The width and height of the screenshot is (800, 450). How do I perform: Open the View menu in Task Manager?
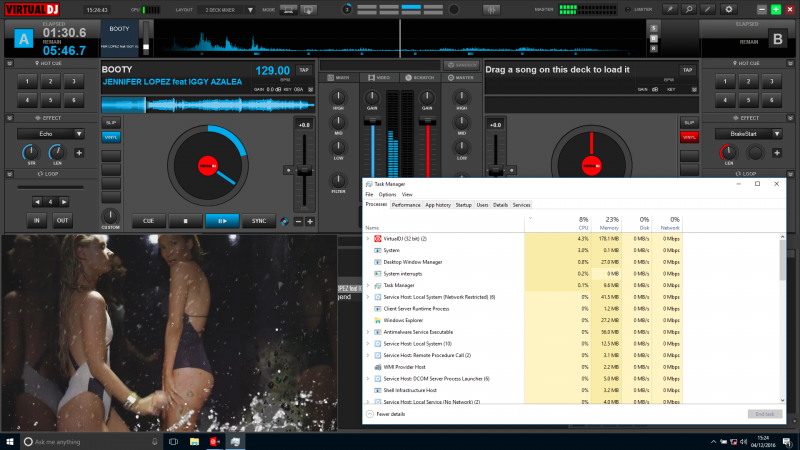click(x=407, y=194)
